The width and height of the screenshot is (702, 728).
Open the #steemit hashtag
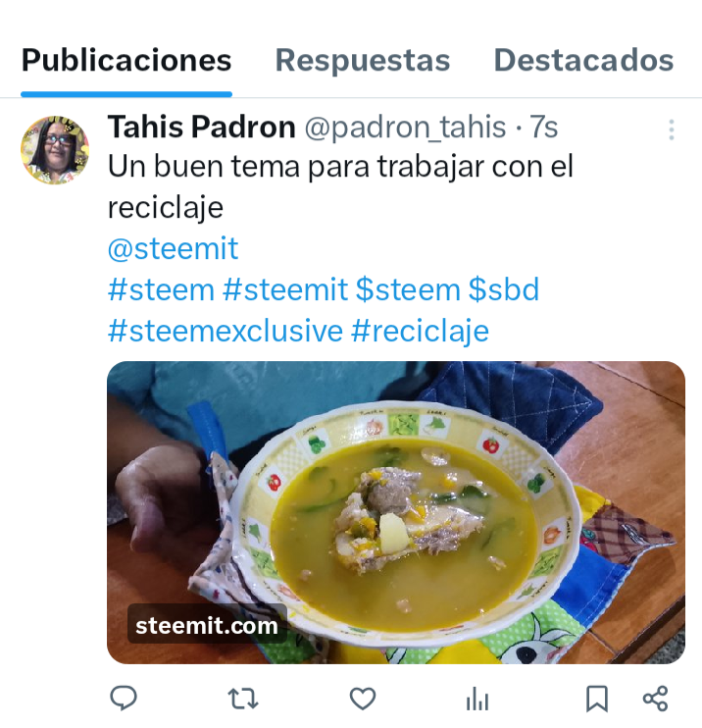(x=285, y=289)
